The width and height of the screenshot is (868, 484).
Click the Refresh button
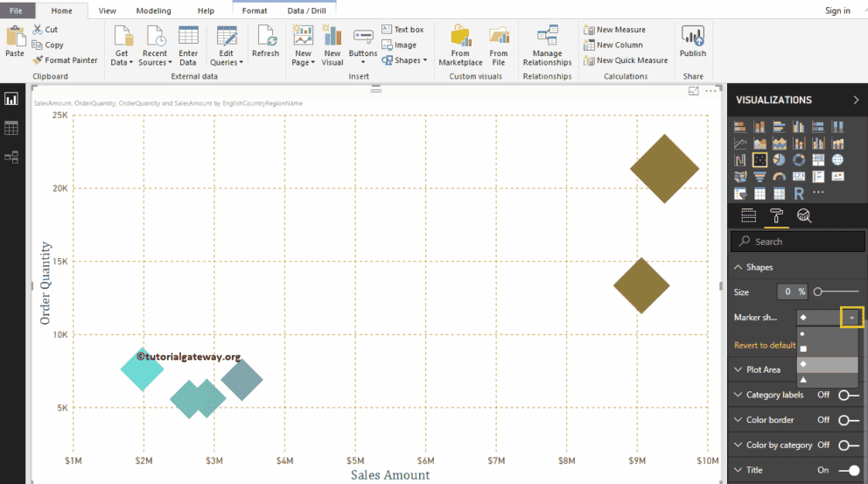point(265,41)
